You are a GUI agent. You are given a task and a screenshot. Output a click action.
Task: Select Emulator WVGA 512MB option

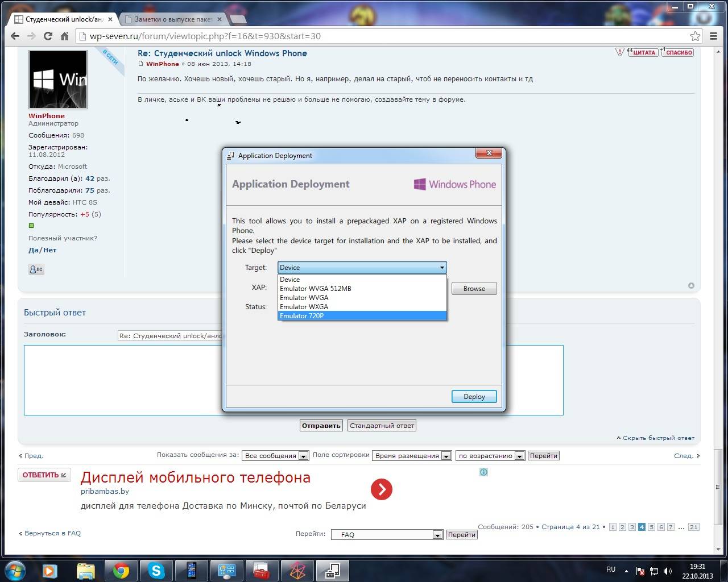click(x=362, y=288)
